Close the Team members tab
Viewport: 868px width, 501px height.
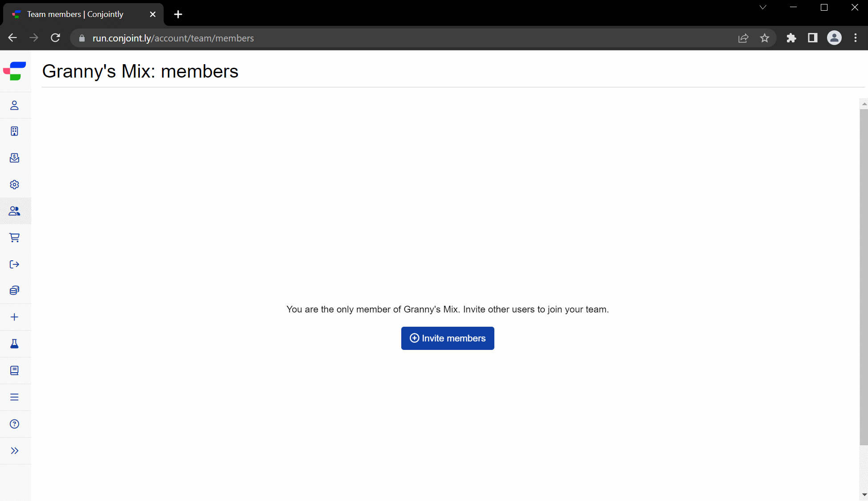tap(153, 14)
